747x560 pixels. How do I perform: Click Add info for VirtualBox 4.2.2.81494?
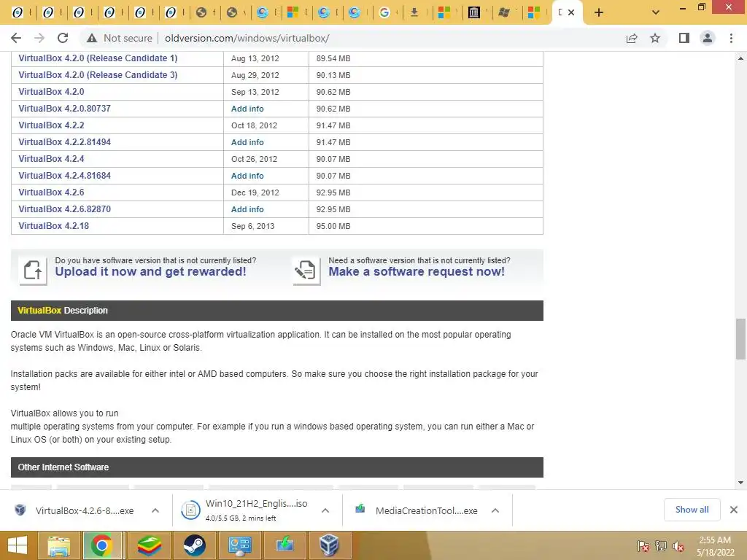247,142
